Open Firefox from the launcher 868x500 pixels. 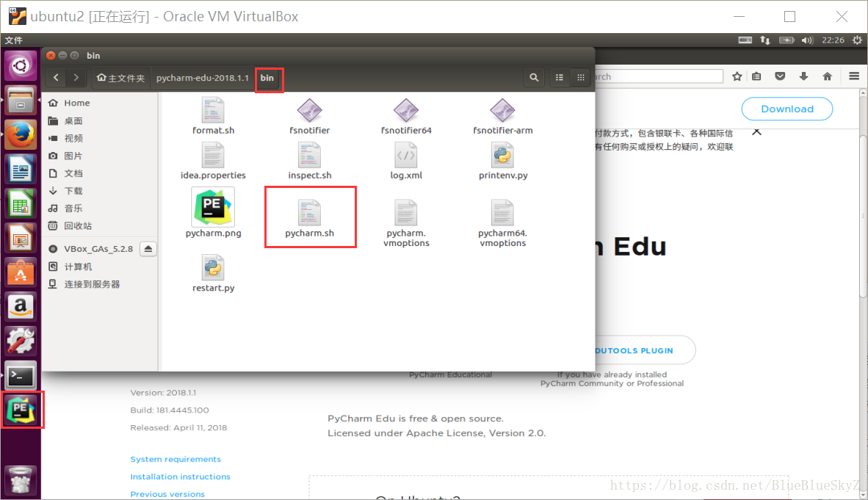coord(21,134)
